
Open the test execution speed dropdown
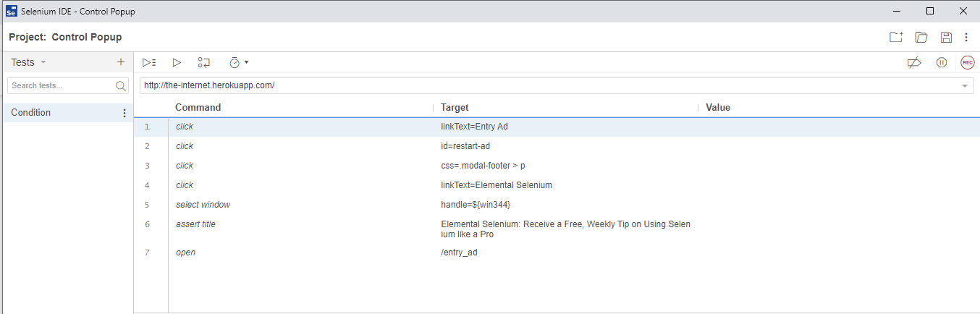click(238, 63)
